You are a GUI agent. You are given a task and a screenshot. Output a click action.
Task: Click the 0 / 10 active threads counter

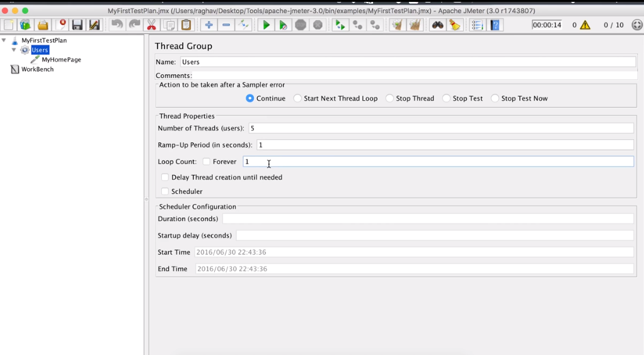coord(614,25)
